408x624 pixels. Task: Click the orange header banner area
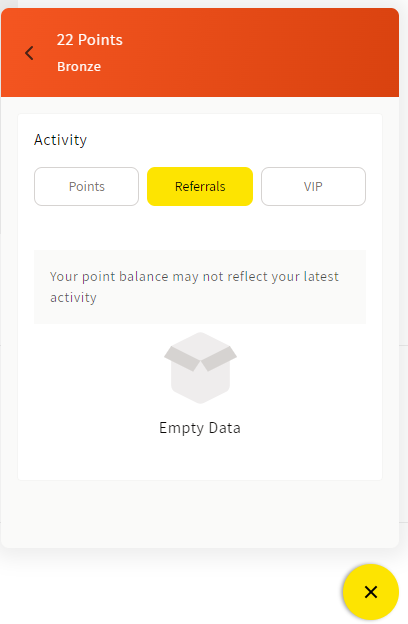[x=200, y=53]
